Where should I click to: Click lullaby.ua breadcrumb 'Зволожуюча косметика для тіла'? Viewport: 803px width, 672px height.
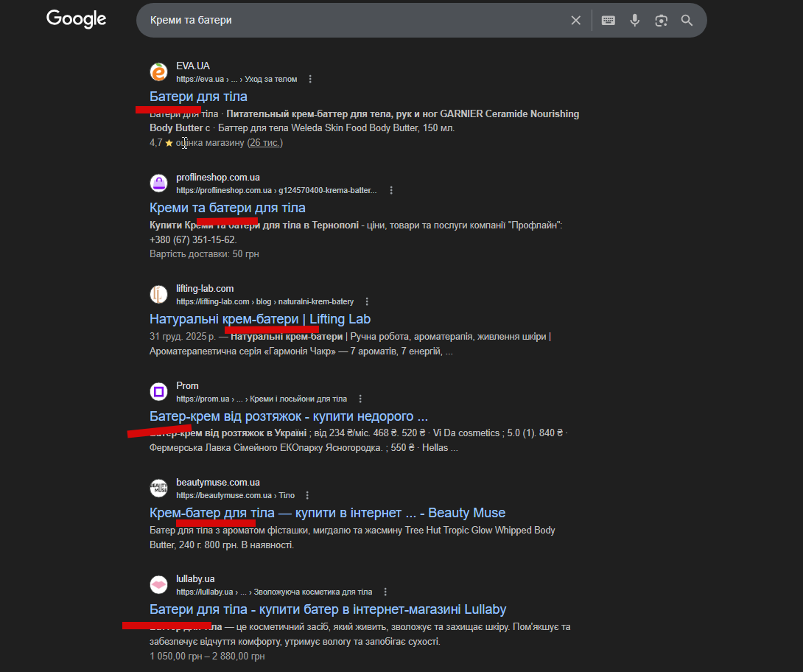[x=313, y=592]
